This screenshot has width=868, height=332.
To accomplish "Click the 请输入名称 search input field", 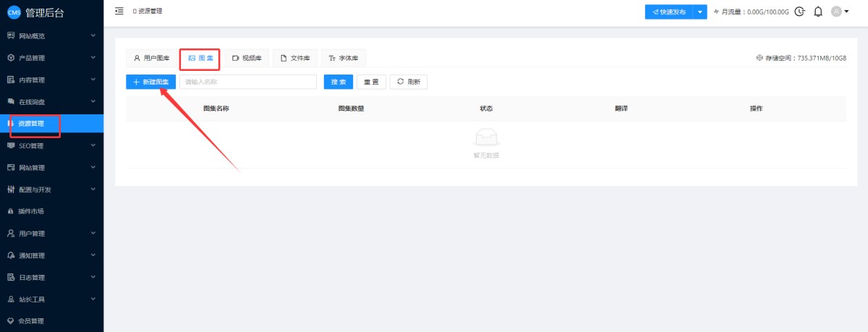I will (247, 82).
